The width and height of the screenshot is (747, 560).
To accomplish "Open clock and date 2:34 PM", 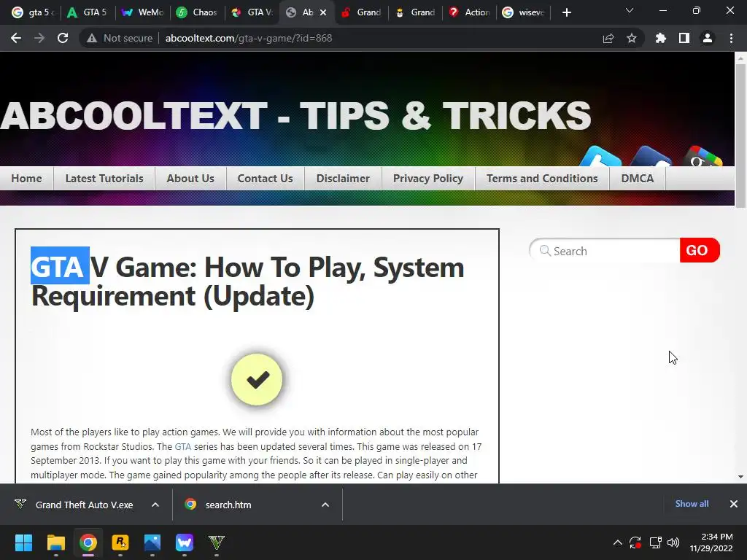I will click(711, 542).
